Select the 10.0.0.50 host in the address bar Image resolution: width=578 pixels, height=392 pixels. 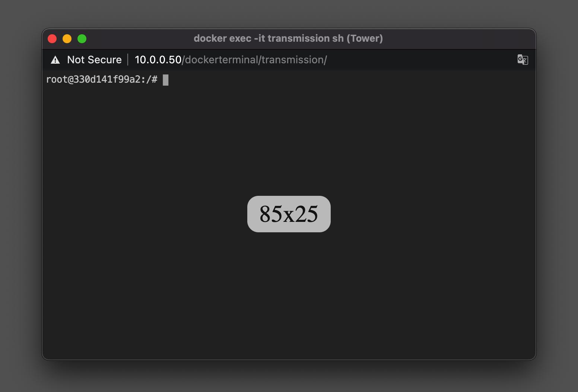click(158, 60)
